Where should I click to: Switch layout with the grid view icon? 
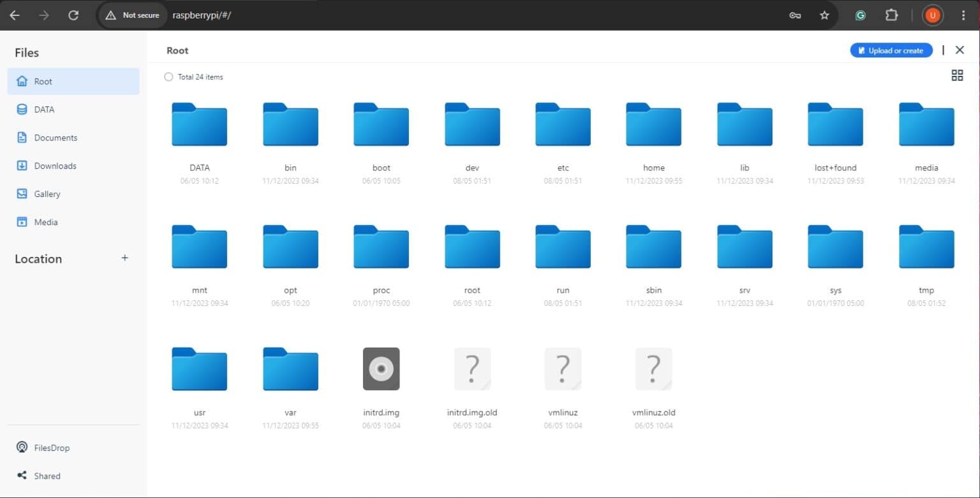click(x=957, y=75)
